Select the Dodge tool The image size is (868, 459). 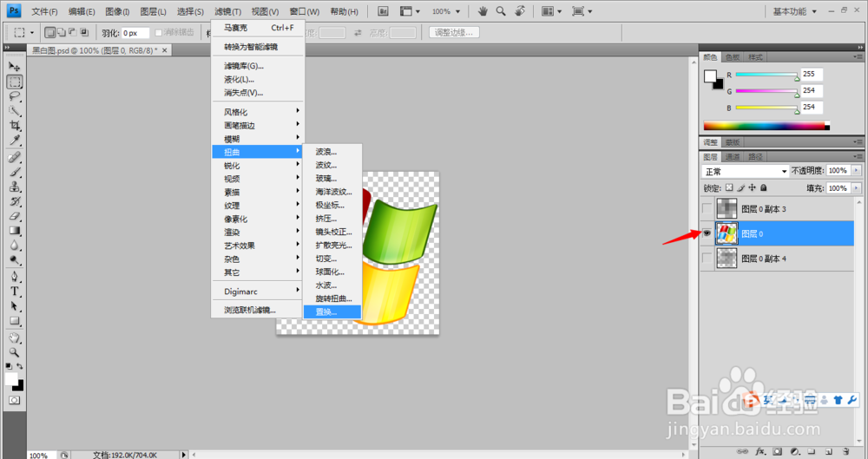pyautogui.click(x=15, y=259)
